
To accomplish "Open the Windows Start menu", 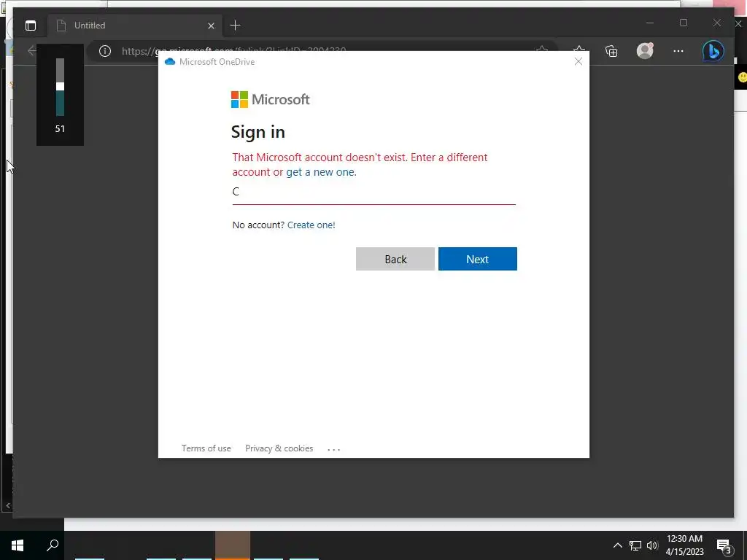I will pyautogui.click(x=18, y=545).
